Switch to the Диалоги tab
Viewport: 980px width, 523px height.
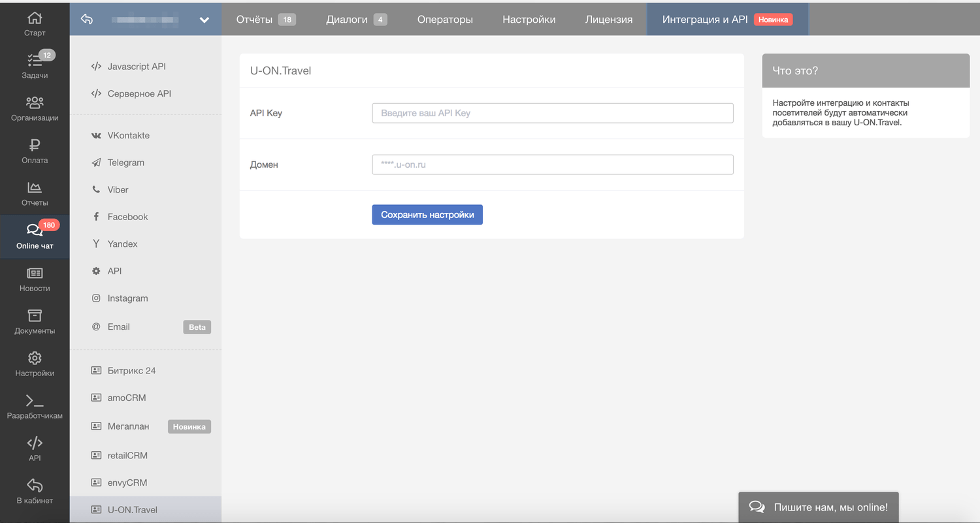coord(357,19)
